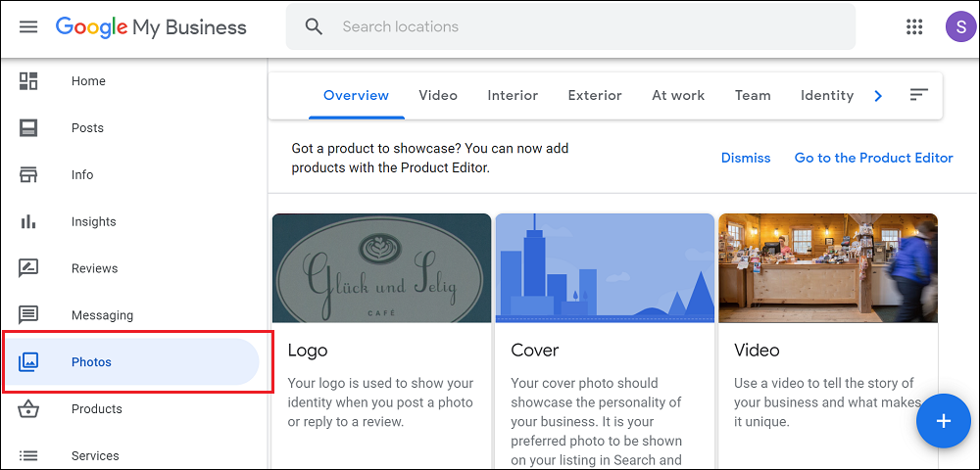The image size is (980, 470).
Task: Dismiss the product showcase notice
Action: pyautogui.click(x=746, y=158)
